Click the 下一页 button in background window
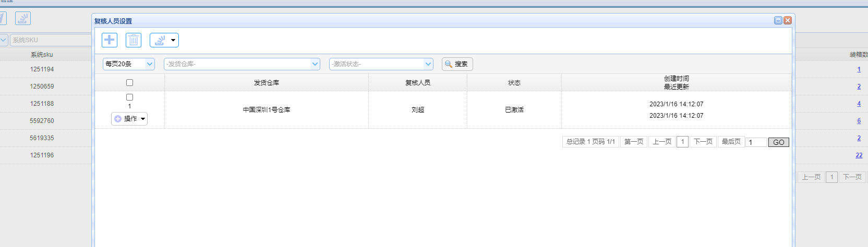Viewport: 868px width, 247px height. tap(852, 177)
